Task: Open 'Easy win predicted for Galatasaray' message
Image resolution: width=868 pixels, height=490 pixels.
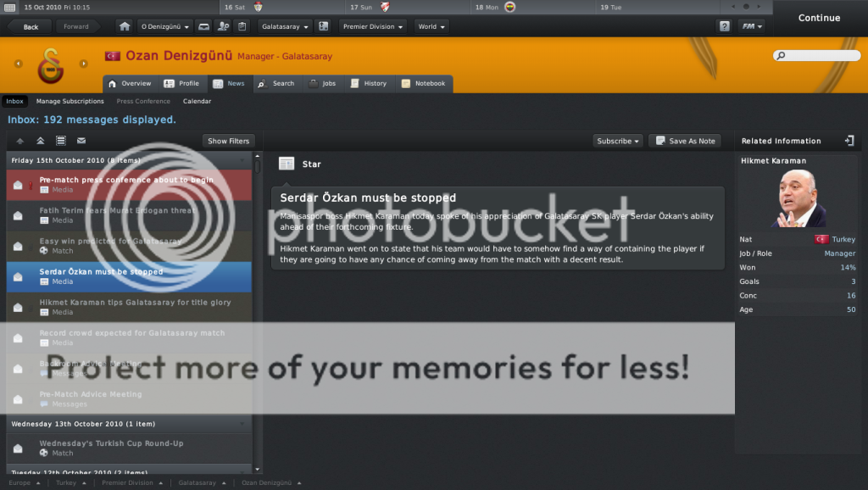Action: pos(129,246)
